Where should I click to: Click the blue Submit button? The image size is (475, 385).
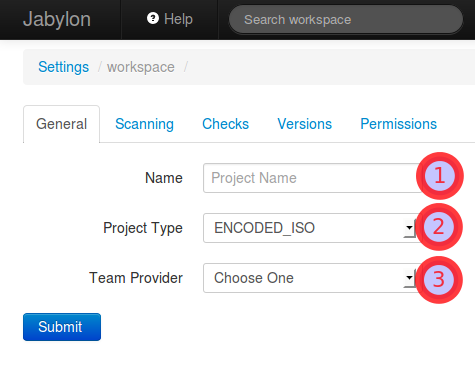[62, 327]
